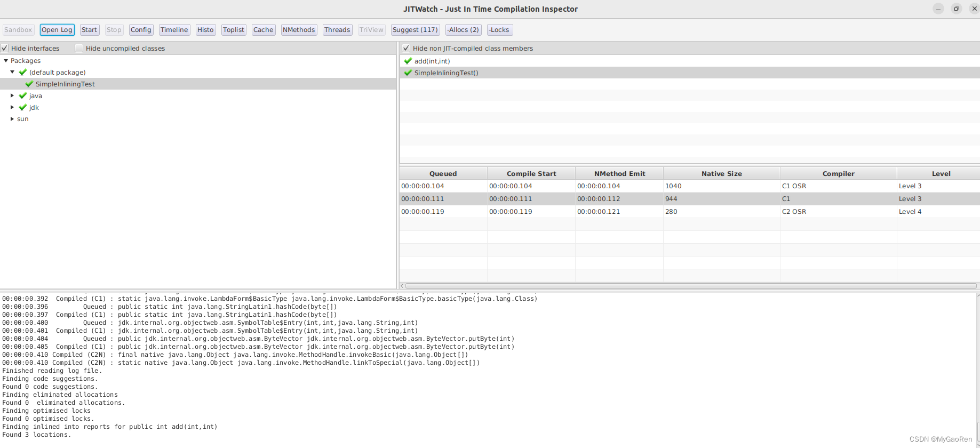Click the Level 4 cell
Screen dimensions: 980x448
[939, 212]
